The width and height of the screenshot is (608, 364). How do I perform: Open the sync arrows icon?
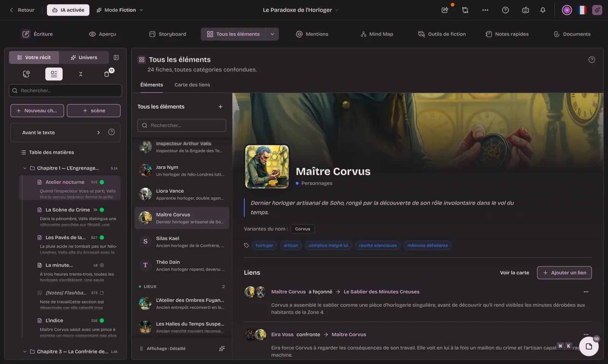coord(465,10)
